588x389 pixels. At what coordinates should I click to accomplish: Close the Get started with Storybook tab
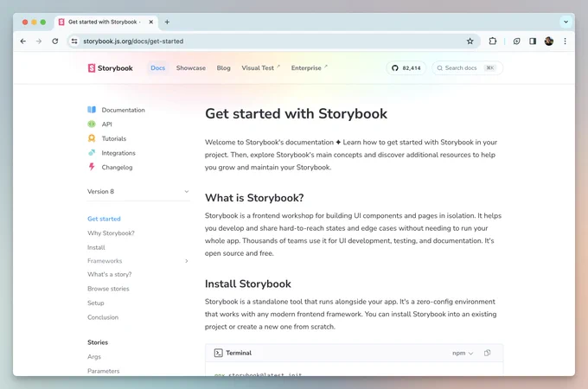click(150, 22)
